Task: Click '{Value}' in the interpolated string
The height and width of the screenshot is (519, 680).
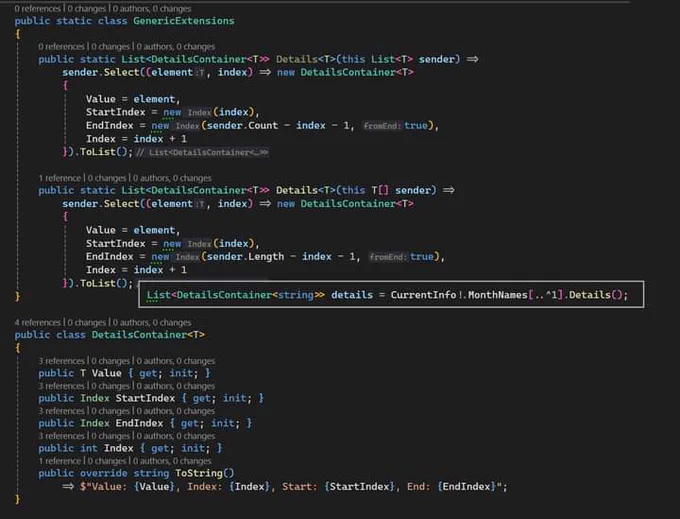Action: click(154, 486)
